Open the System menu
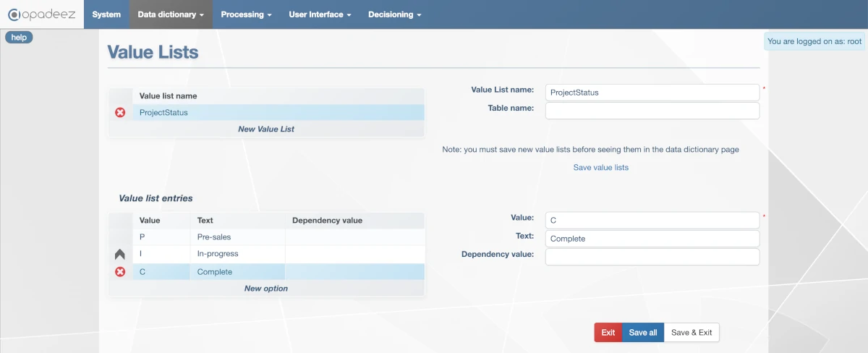This screenshot has width=868, height=353. pyautogui.click(x=106, y=14)
